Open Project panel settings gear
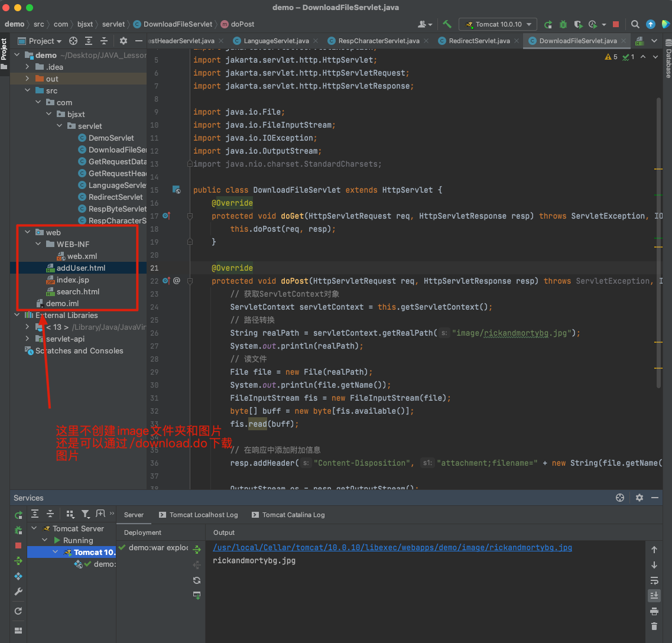This screenshot has height=643, width=672. coord(124,41)
